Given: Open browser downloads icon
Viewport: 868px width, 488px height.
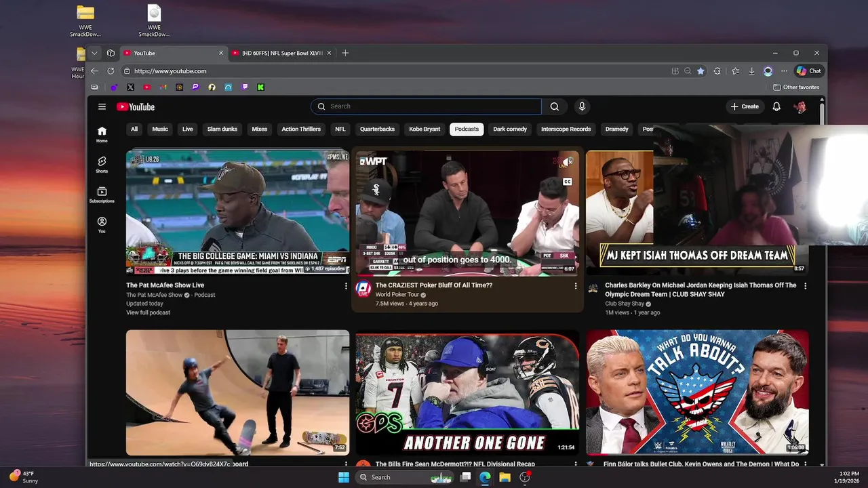Looking at the screenshot, I should (x=751, y=70).
